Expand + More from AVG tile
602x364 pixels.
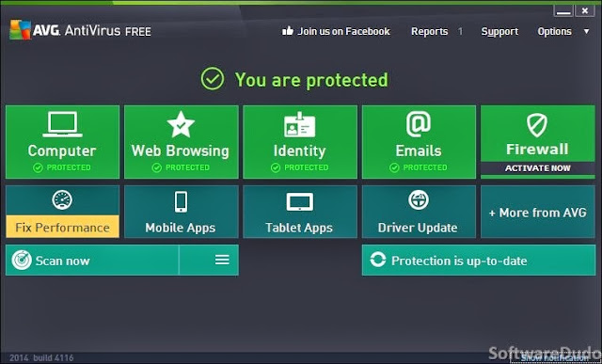point(537,212)
